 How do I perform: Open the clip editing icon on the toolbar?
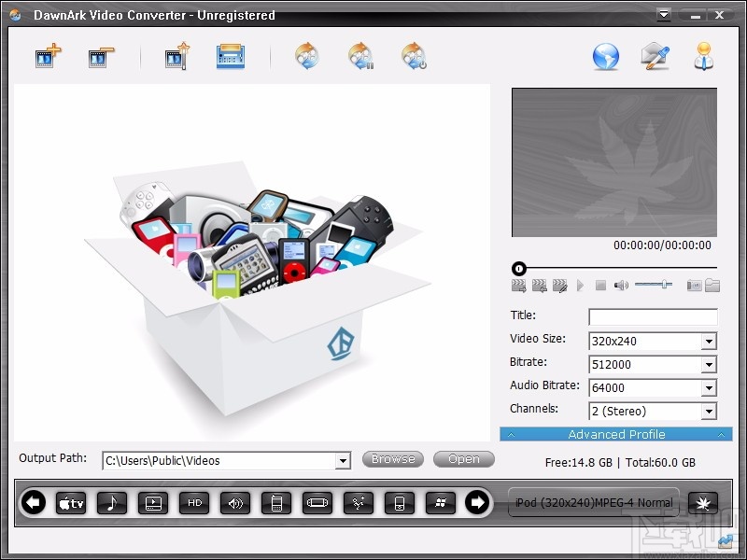[175, 56]
